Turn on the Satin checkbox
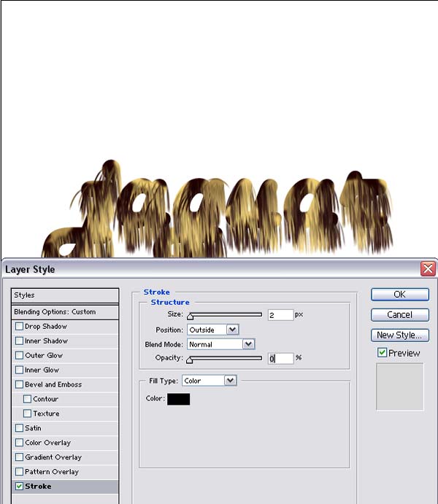438x504 pixels. point(19,428)
